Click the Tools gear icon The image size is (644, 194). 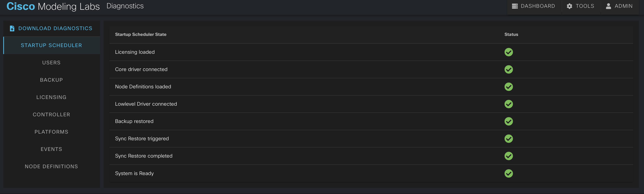click(569, 6)
